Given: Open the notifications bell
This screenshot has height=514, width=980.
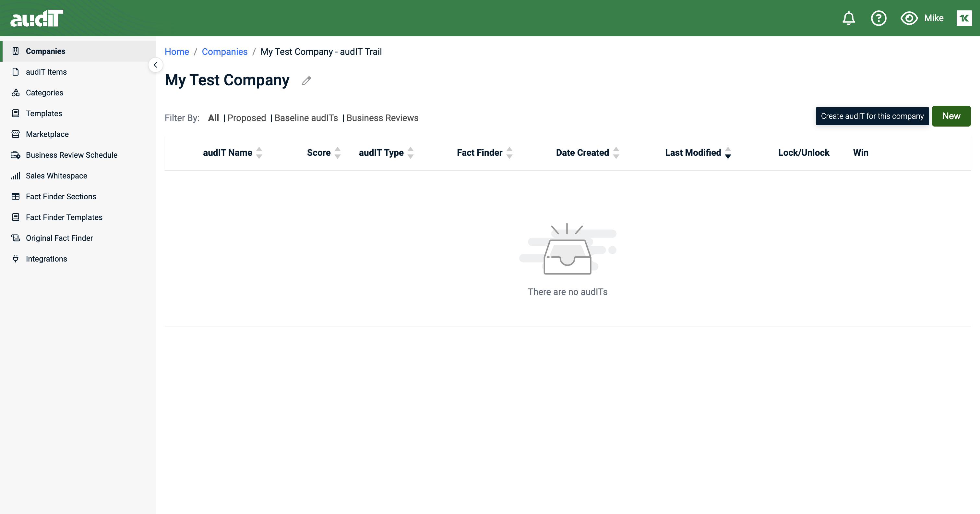Looking at the screenshot, I should (848, 18).
